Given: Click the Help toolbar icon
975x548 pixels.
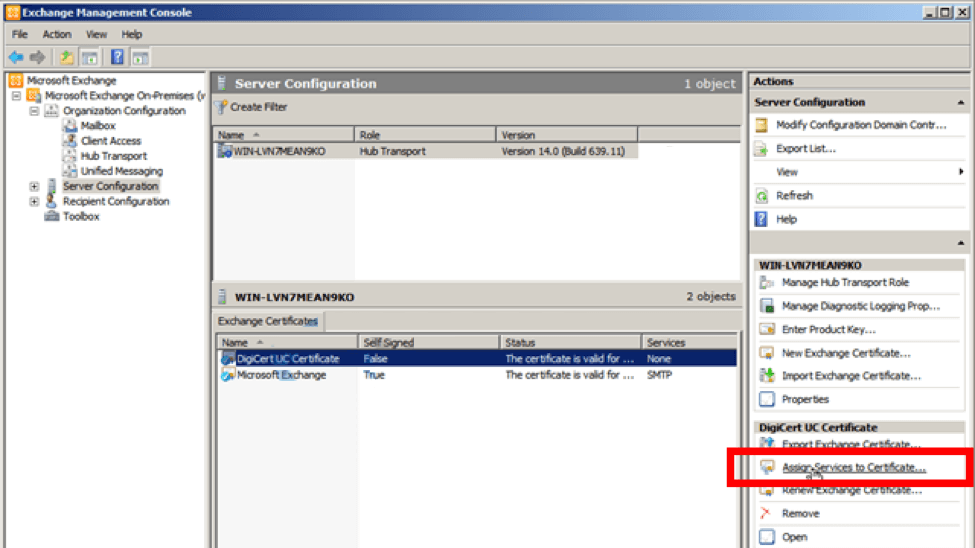Looking at the screenshot, I should point(117,58).
